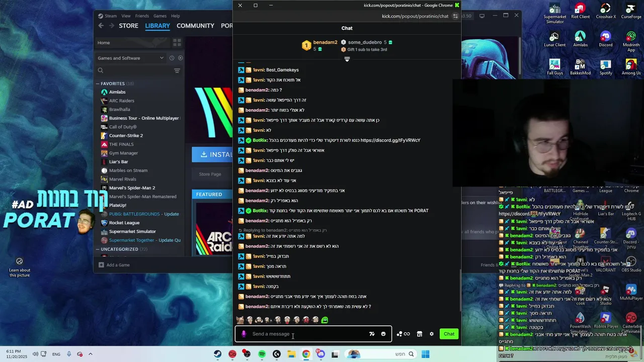
Task: Select Rocket League in the Steam library
Action: click(x=124, y=223)
